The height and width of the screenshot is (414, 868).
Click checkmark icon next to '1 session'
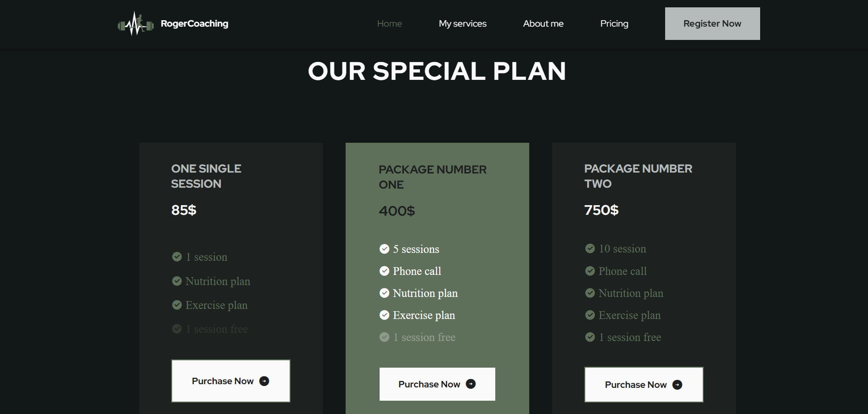[x=177, y=257]
